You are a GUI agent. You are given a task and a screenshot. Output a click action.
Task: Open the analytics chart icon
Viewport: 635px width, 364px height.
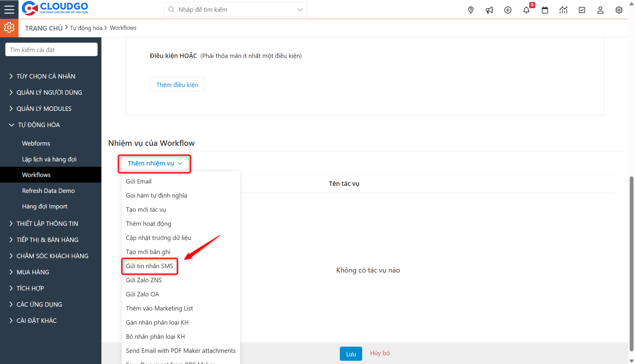563,10
